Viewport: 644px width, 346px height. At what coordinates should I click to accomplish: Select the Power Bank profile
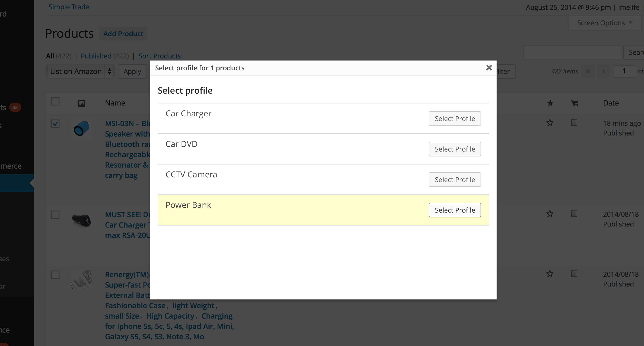(455, 210)
